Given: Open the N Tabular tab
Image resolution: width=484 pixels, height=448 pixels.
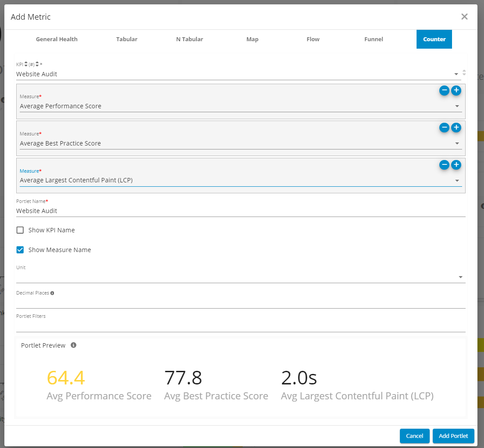Looking at the screenshot, I should 189,39.
